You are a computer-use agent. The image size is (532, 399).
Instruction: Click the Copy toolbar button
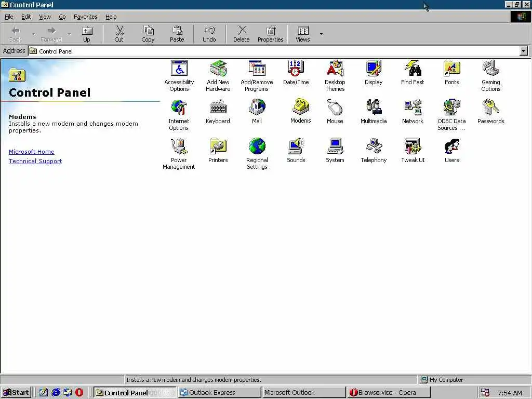click(x=148, y=34)
